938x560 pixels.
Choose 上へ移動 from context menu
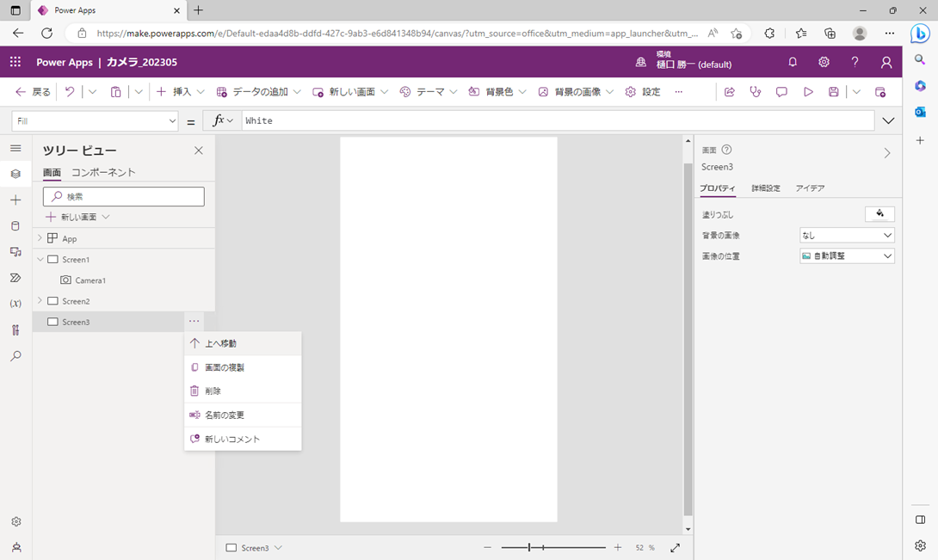point(243,343)
